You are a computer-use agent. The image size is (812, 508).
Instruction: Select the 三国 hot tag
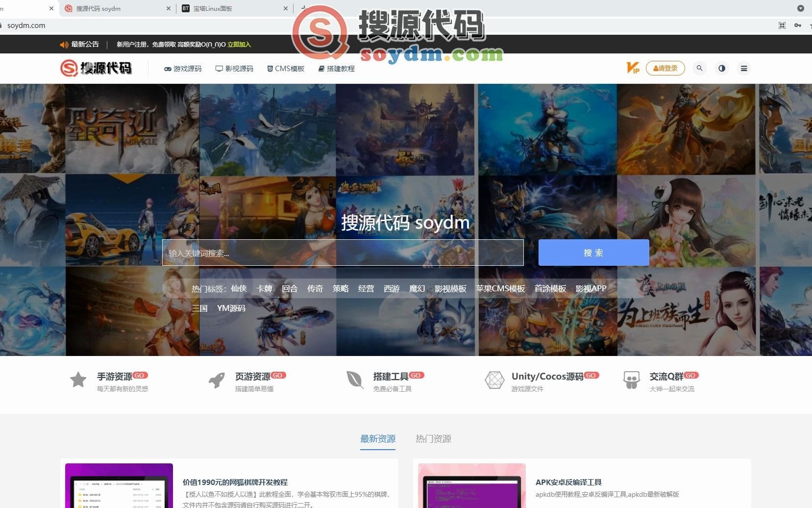199,308
